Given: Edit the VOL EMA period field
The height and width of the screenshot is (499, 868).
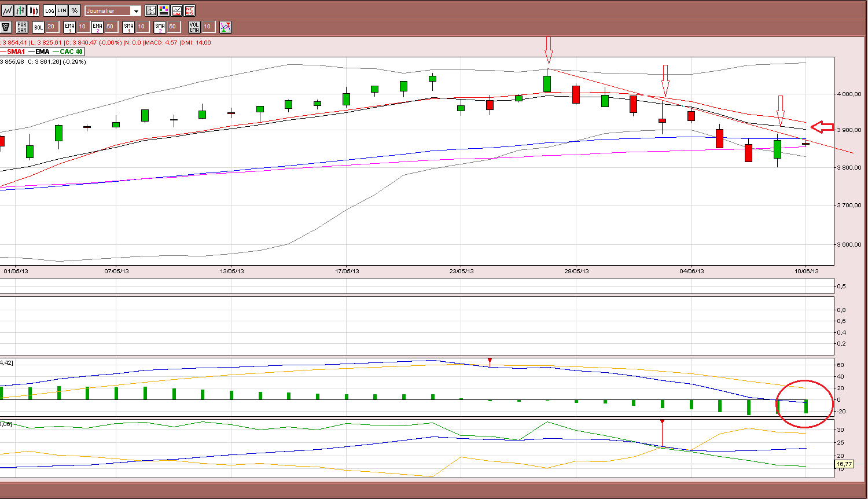Looking at the screenshot, I should pos(208,27).
